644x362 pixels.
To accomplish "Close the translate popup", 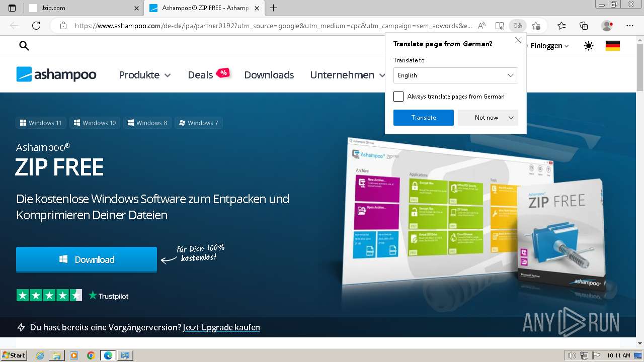I will click(x=518, y=40).
